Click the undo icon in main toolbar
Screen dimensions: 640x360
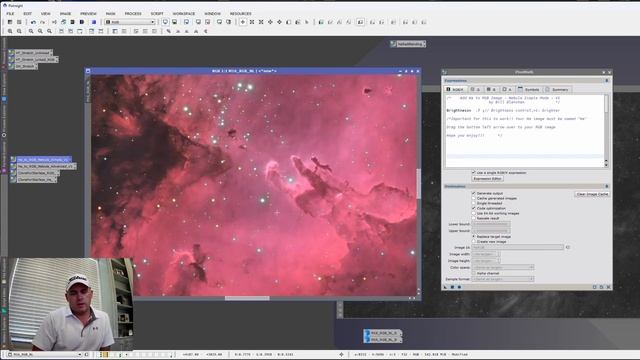[33, 22]
